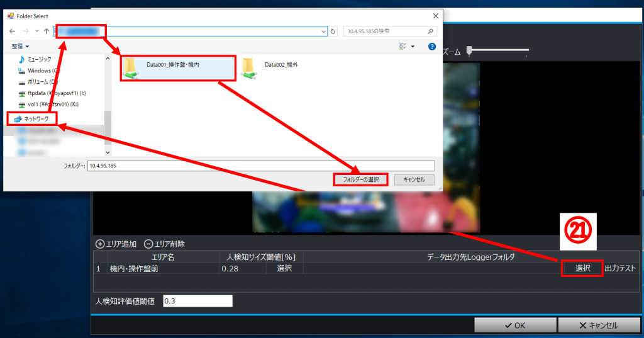Click the 人検知評価値閾値 input field
The image size is (644, 338).
coord(197,301)
